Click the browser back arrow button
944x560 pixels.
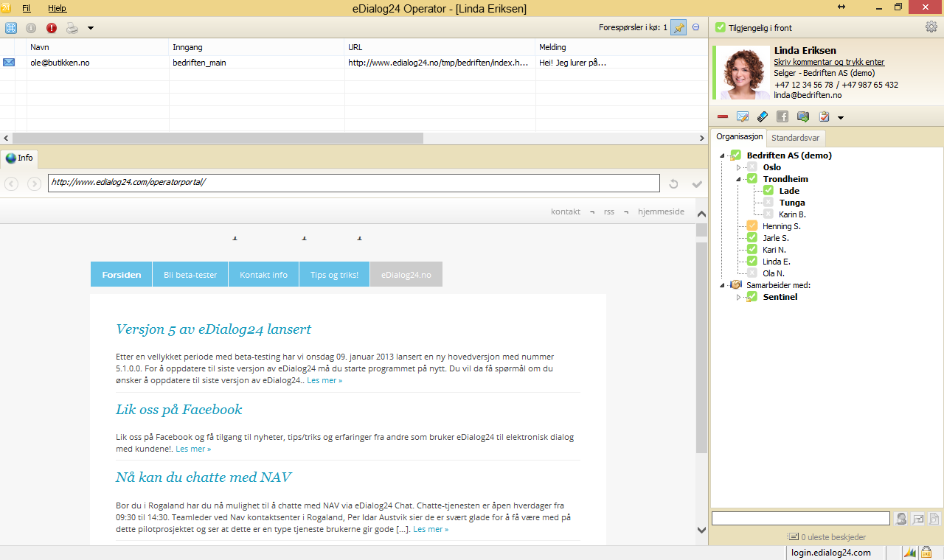tap(12, 183)
